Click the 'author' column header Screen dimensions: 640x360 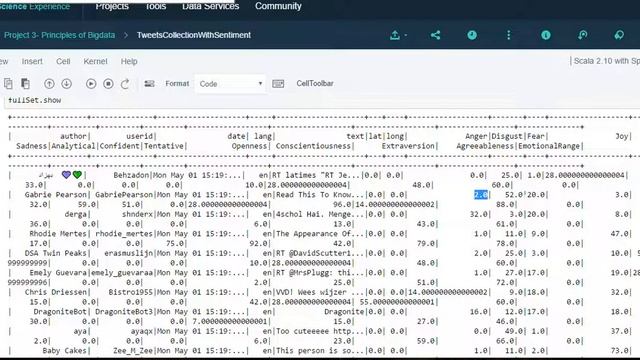pos(73,136)
